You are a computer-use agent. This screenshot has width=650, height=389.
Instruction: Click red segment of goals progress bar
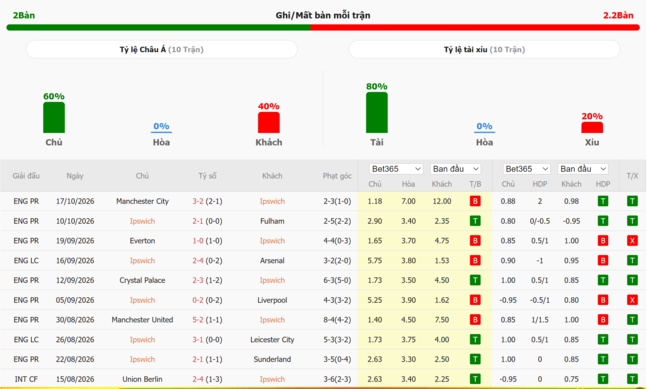(x=475, y=27)
